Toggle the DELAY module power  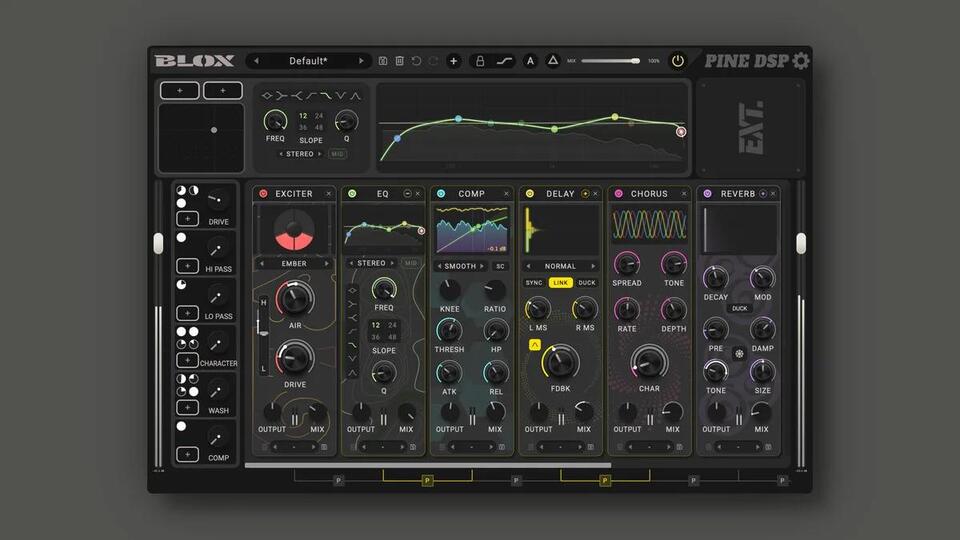[530, 193]
